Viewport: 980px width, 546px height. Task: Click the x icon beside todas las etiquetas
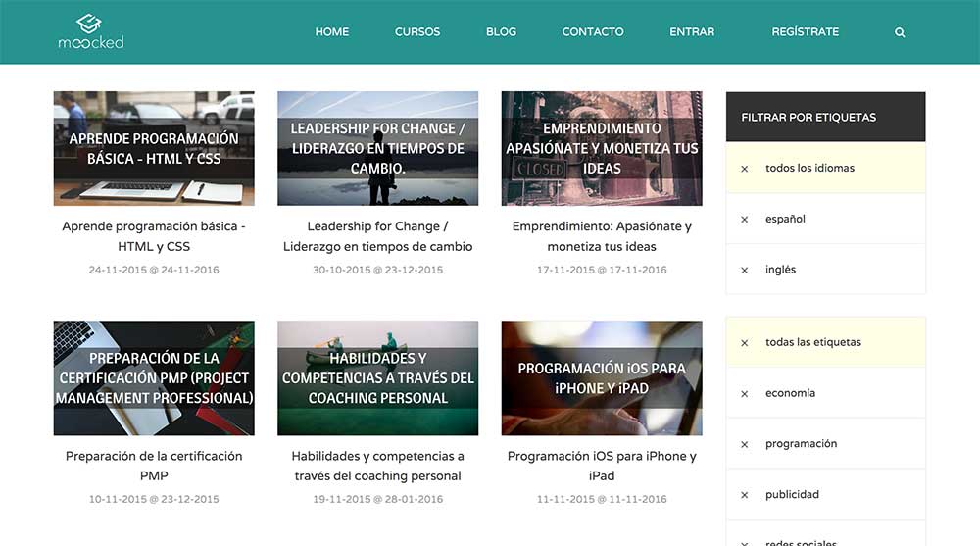(x=745, y=343)
